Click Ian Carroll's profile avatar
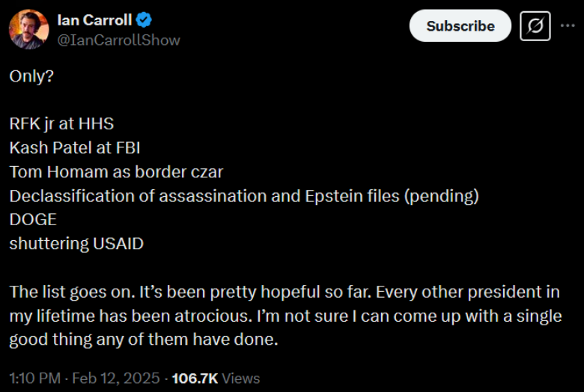Viewport: 584px width, 392px height. [x=29, y=29]
